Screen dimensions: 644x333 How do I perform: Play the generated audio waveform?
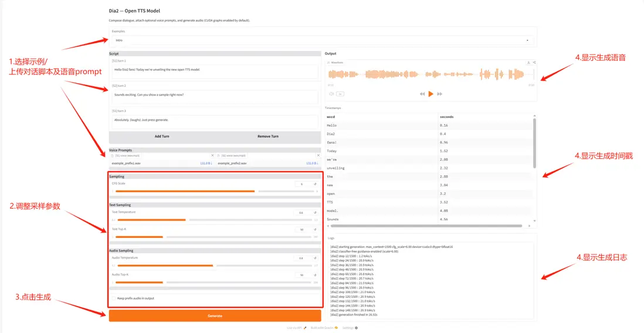click(x=431, y=94)
